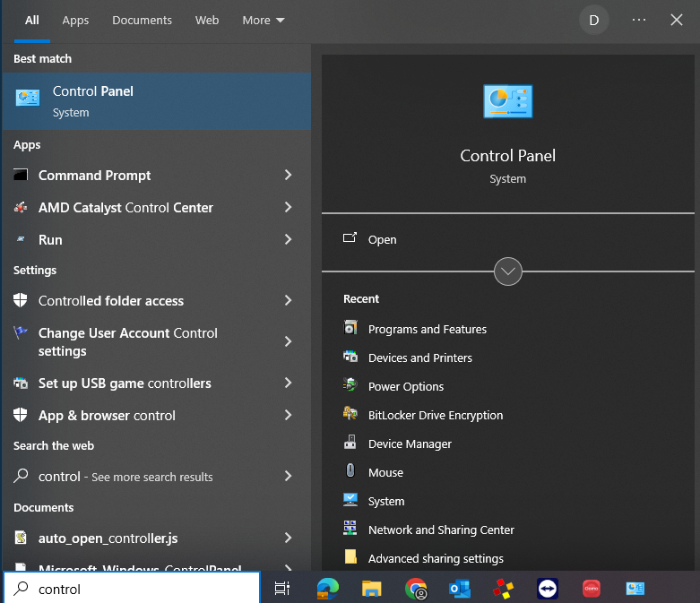Click Controlled folder access shield icon
The height and width of the screenshot is (603, 700).
coord(21,300)
